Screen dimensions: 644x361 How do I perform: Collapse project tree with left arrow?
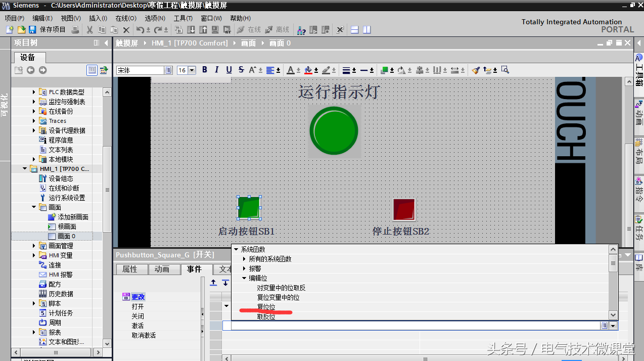click(x=106, y=43)
